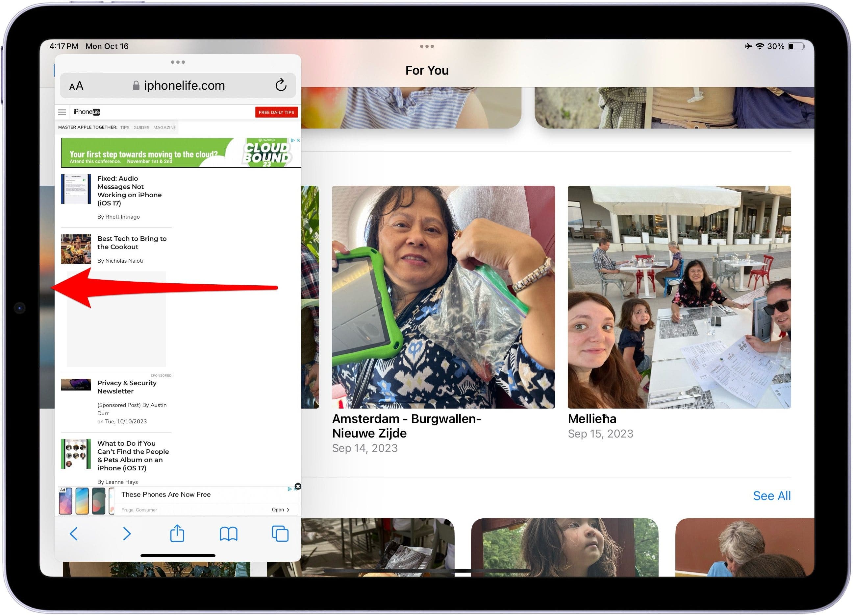
Task: Open iPhone Life hamburger menu
Action: [x=62, y=112]
